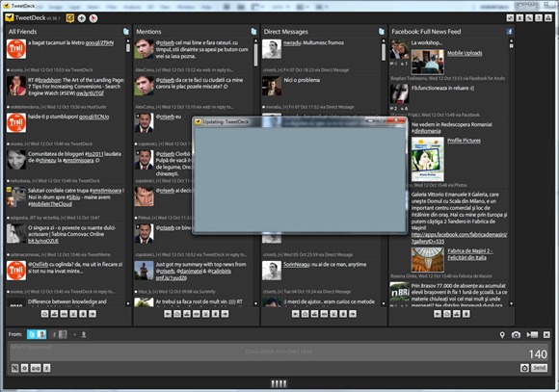Click SorinNeagu username in Direct Messages

297,265
